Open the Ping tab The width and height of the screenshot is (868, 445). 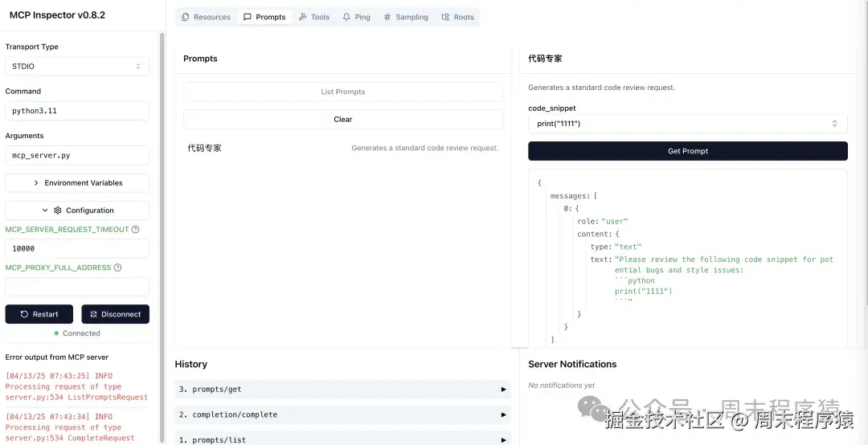[356, 17]
